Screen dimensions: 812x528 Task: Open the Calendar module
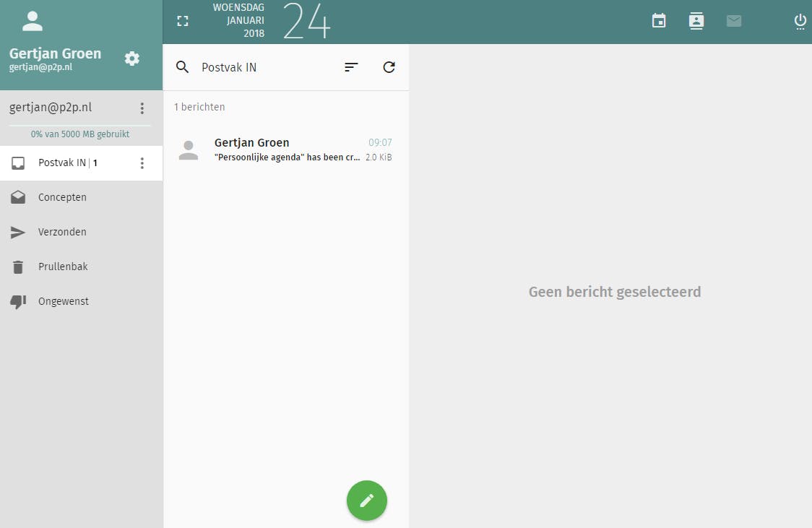coord(658,21)
